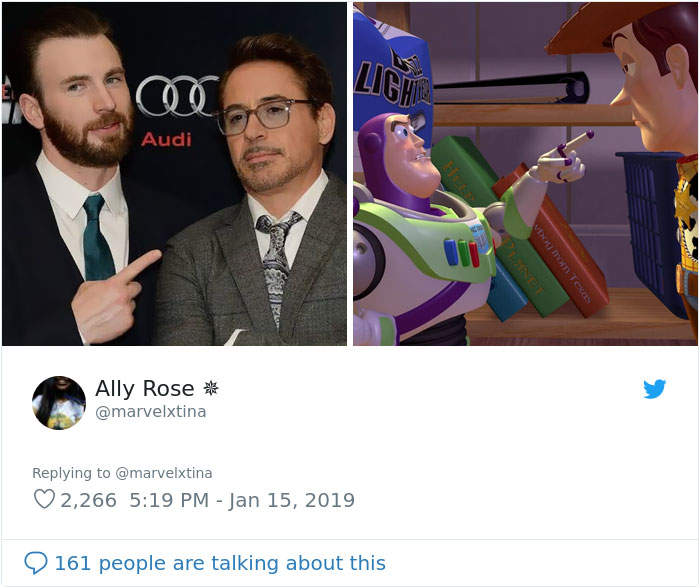Click the 'Replying to' label text
This screenshot has height=588, width=700.
click(x=71, y=473)
